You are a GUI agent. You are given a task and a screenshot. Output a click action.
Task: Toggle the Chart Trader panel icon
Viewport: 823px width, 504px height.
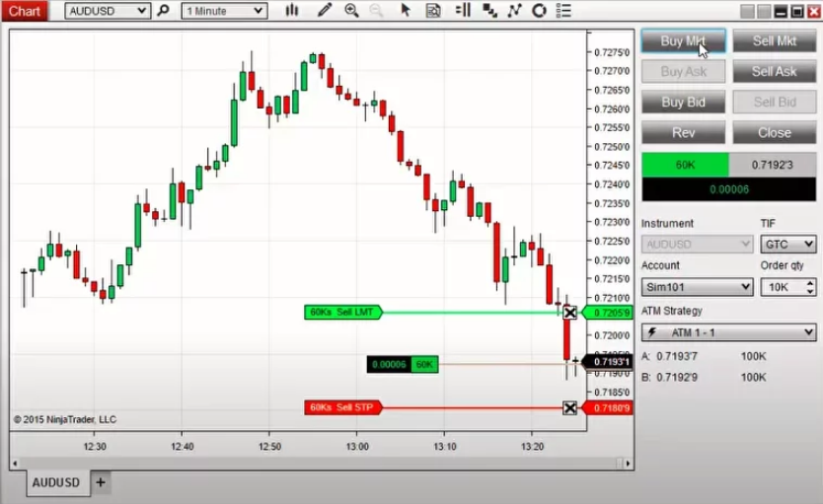point(464,11)
